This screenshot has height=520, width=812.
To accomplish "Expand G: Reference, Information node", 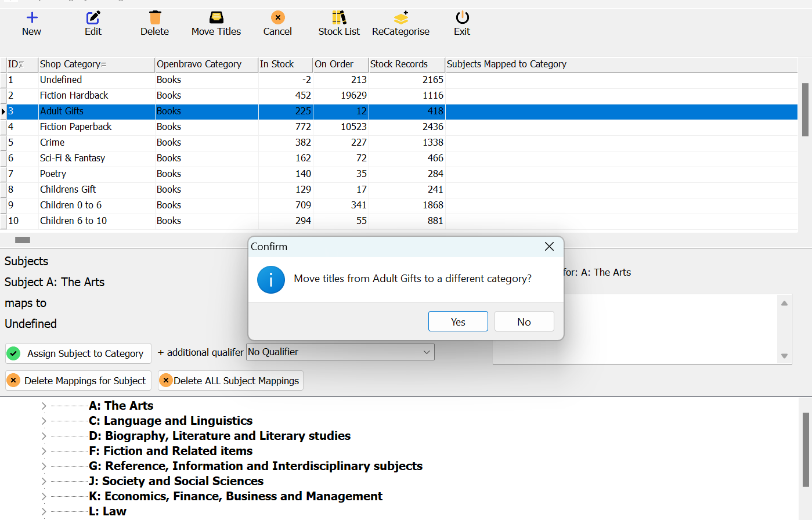I will point(44,467).
